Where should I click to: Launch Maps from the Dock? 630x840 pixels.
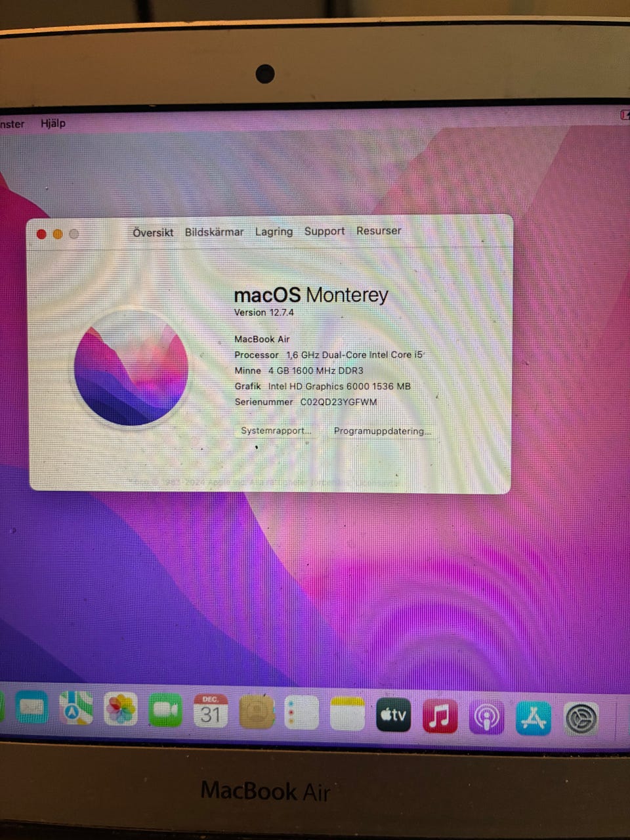76,709
